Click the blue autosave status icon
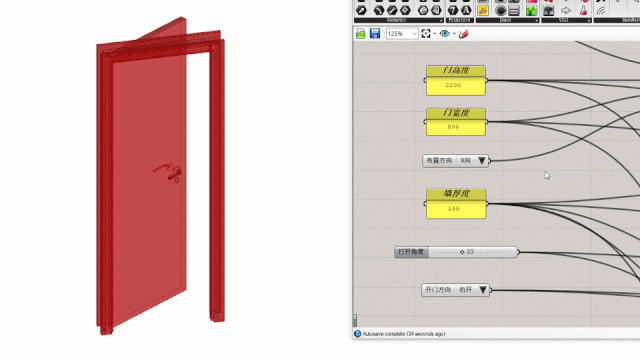This screenshot has width=640, height=360. pos(358,334)
